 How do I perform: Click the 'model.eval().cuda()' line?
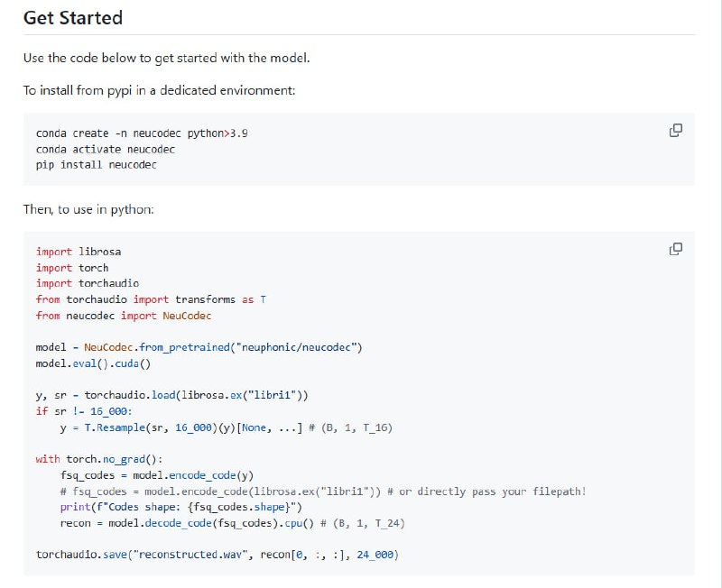click(92, 363)
